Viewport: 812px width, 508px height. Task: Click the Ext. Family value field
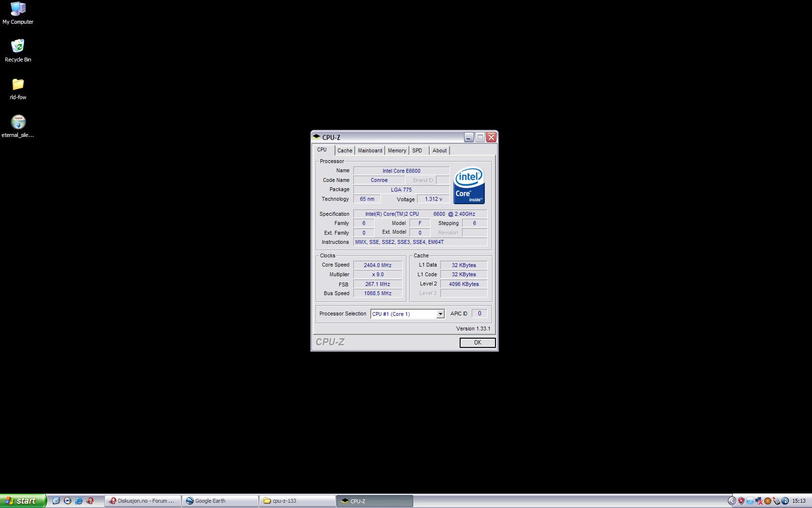[x=363, y=233]
